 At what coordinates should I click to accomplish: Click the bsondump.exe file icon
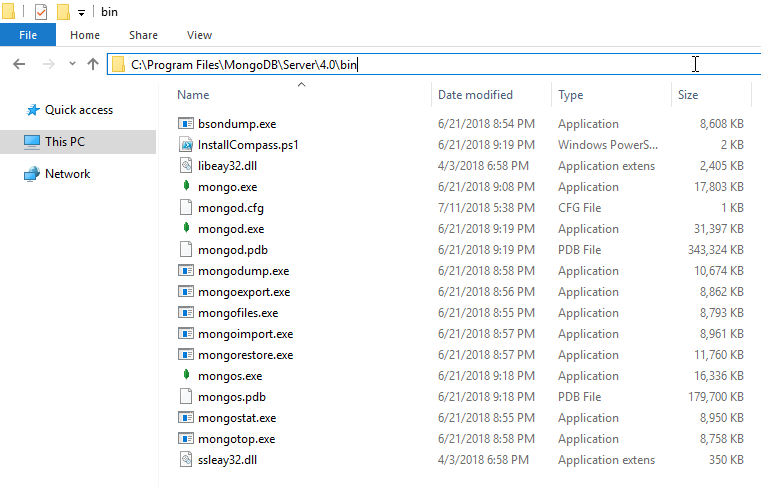pos(186,123)
